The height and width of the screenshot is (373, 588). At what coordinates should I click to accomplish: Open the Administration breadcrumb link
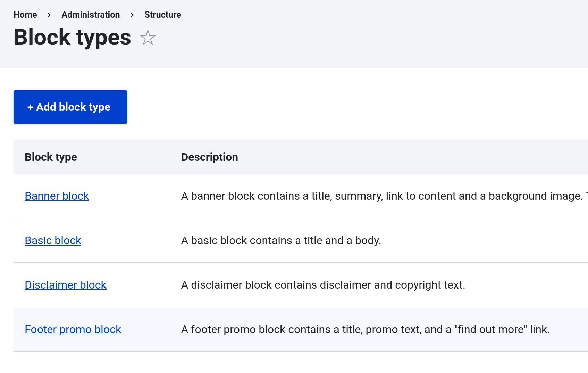91,15
